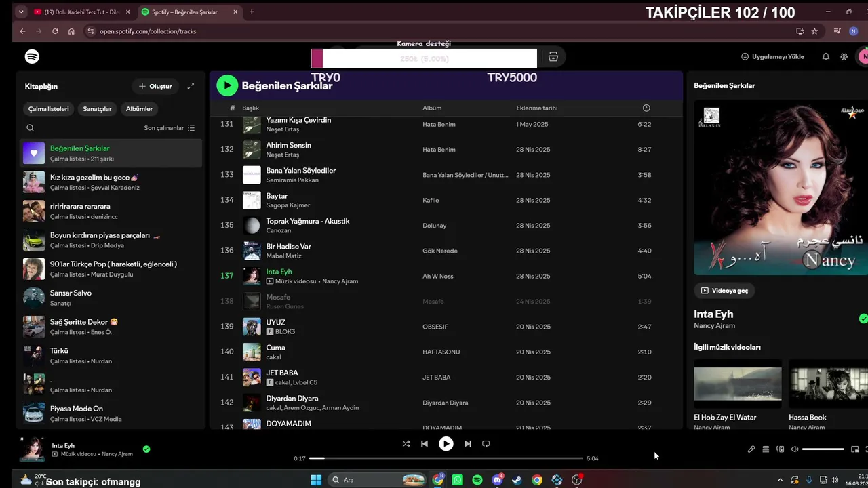Toggle the liked checkmark in the player bar
868x488 pixels.
point(146,449)
